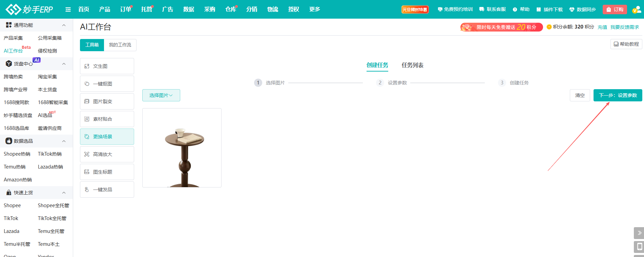This screenshot has width=644, height=257.
Task: Click the mobile phone icon at bottom right
Action: (x=639, y=247)
